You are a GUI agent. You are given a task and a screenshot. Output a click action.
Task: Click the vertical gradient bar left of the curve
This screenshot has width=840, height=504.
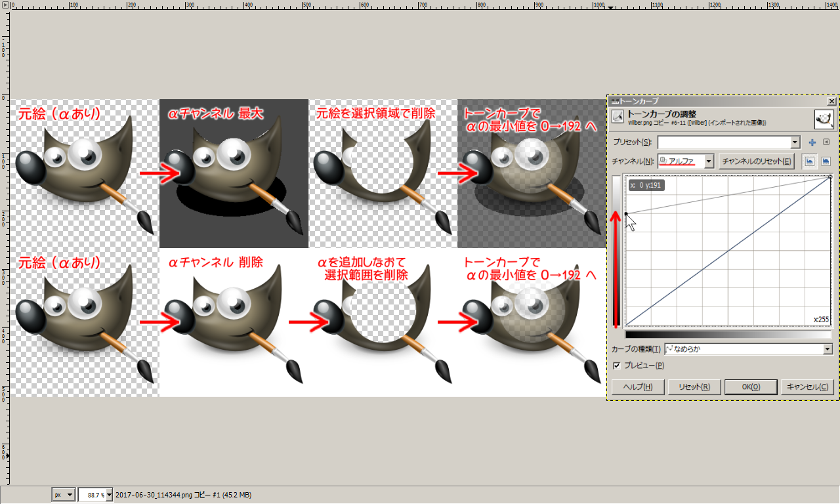click(x=617, y=251)
